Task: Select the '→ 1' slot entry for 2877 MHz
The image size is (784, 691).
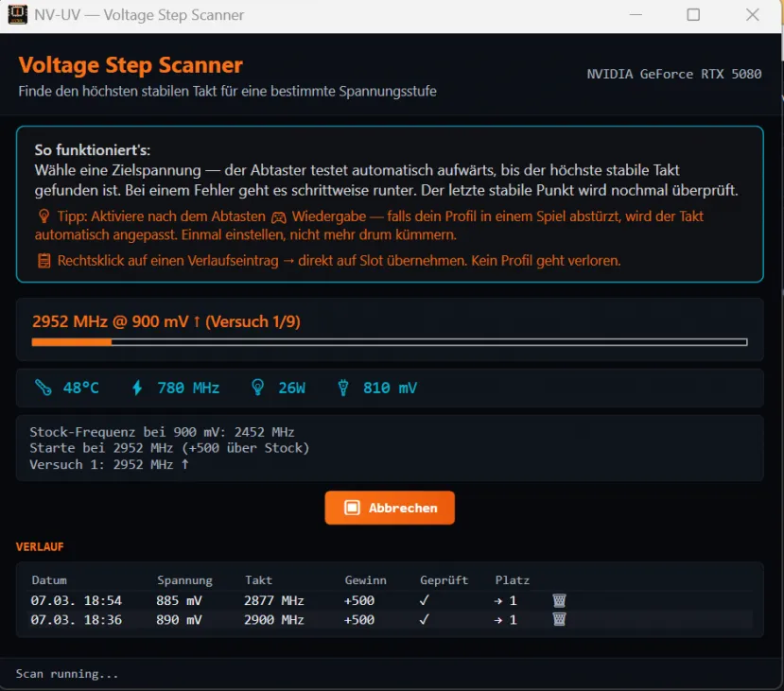Action: 506,599
